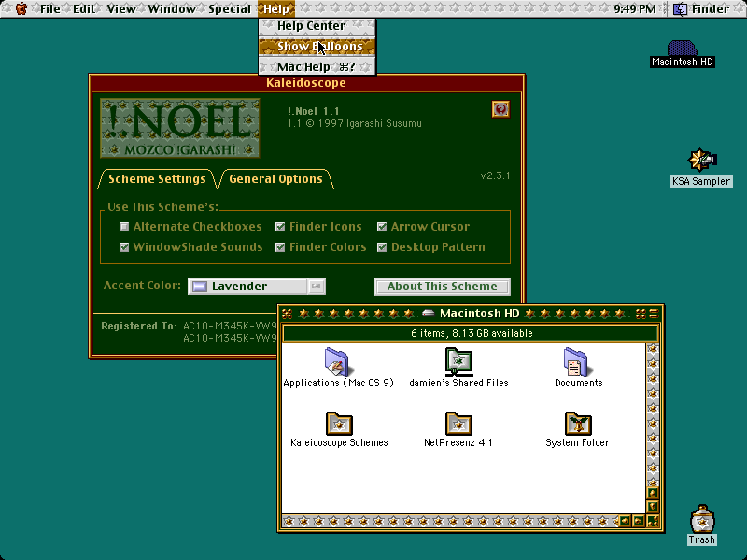This screenshot has width=747, height=560.
Task: Open the File menu
Action: [49, 8]
